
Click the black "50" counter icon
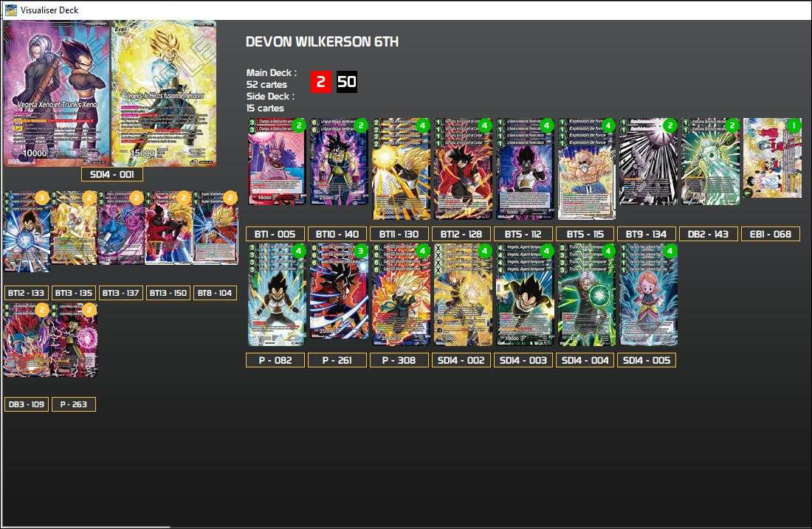[x=347, y=82]
